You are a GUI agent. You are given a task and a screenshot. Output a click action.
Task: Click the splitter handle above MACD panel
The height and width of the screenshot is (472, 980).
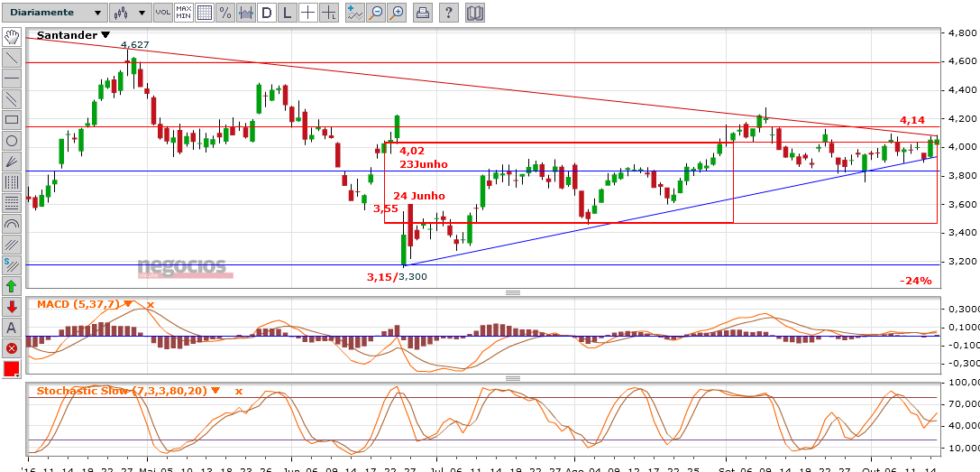(x=512, y=293)
